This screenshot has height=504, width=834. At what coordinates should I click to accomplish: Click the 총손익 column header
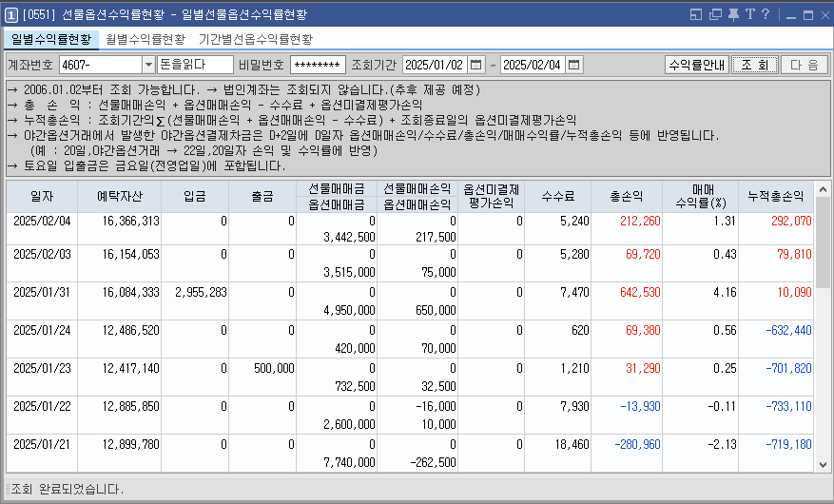click(x=627, y=196)
